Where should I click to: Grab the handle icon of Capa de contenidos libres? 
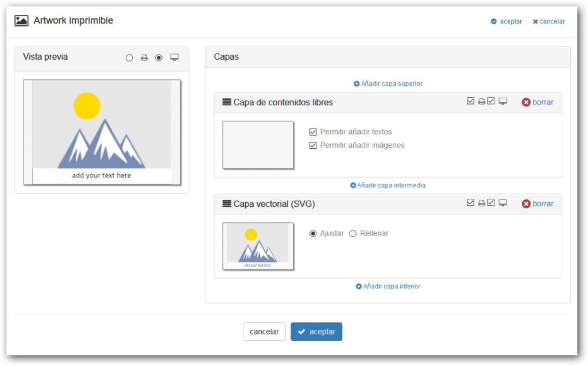click(226, 102)
